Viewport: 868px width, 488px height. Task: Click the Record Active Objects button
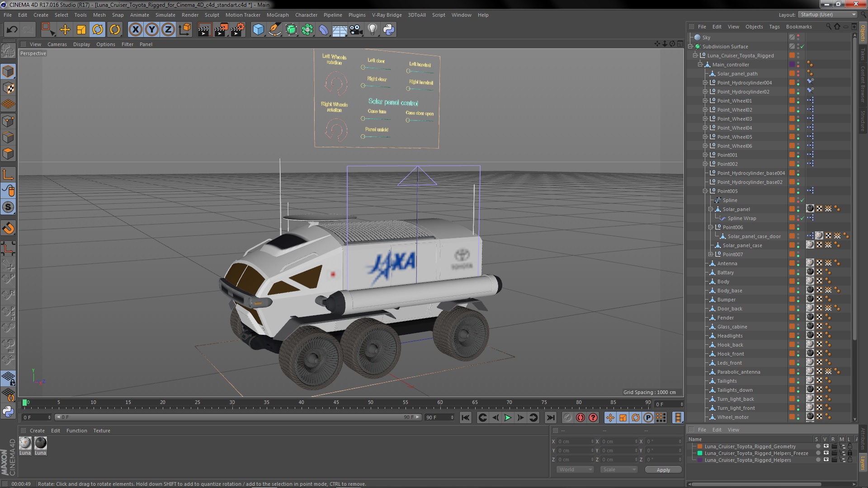[567, 418]
